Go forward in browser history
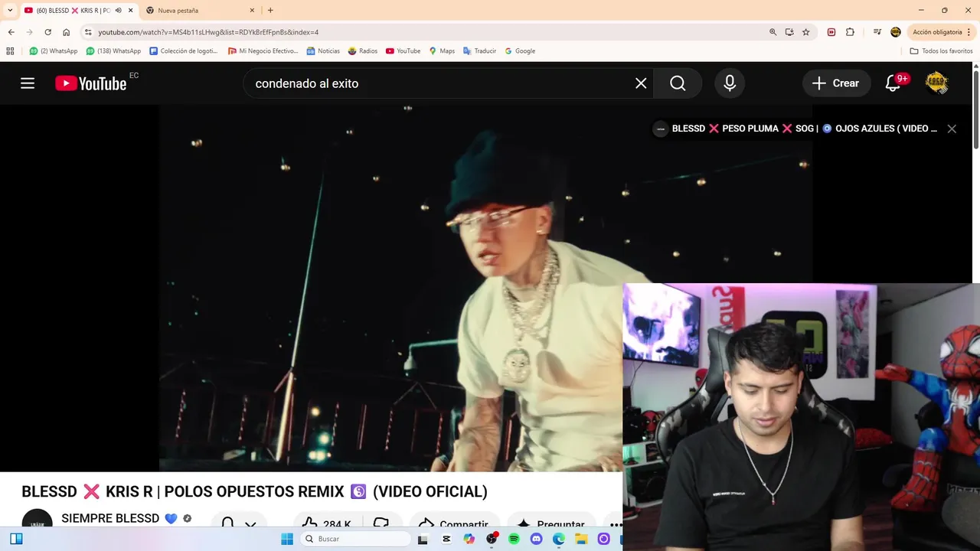This screenshot has width=980, height=551. click(x=29, y=32)
